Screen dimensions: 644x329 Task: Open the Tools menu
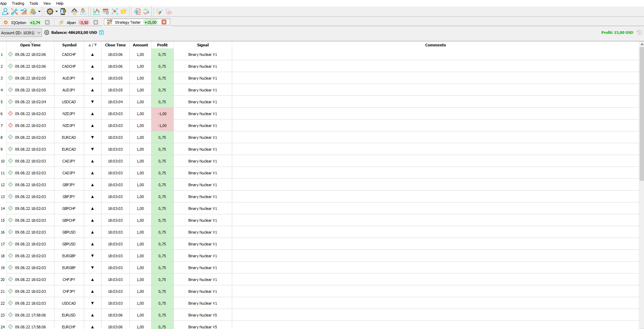(x=34, y=3)
